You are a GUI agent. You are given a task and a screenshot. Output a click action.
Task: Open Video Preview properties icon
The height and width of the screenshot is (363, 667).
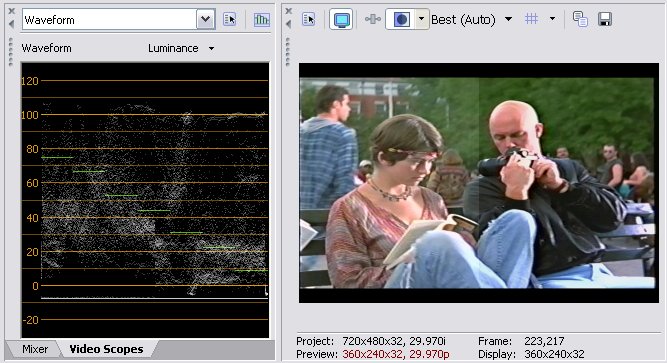[309, 19]
